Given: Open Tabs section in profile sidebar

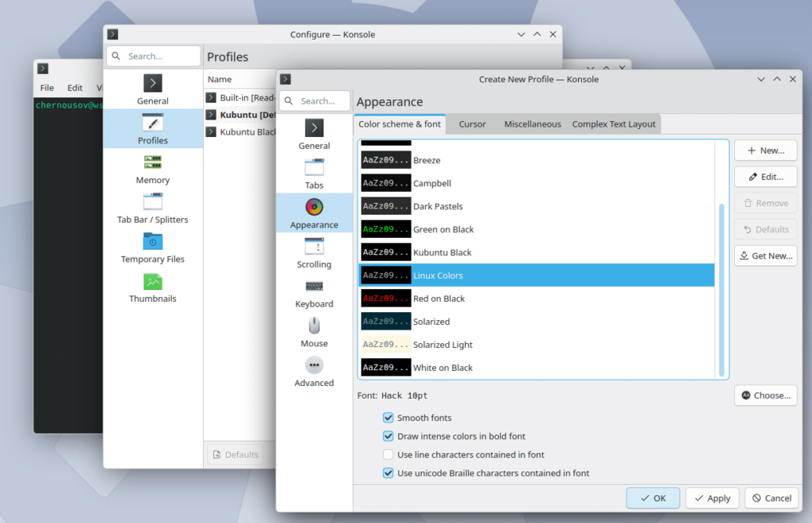Looking at the screenshot, I should [314, 174].
